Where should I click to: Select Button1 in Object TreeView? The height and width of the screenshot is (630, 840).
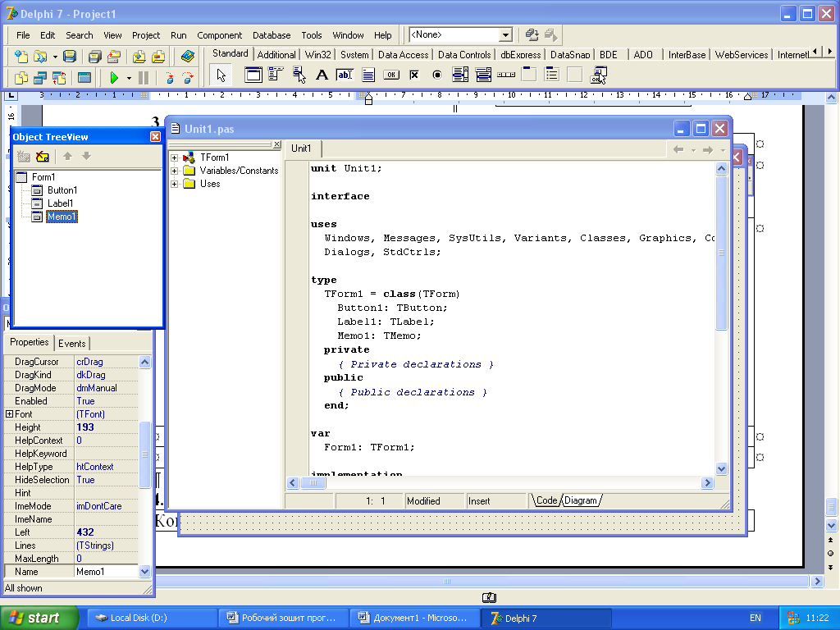point(62,190)
